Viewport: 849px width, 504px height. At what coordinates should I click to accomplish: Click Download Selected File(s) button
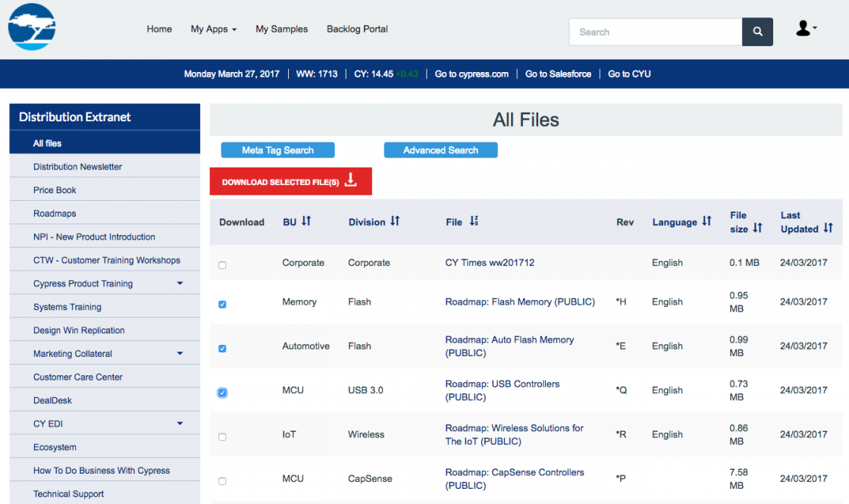click(291, 181)
